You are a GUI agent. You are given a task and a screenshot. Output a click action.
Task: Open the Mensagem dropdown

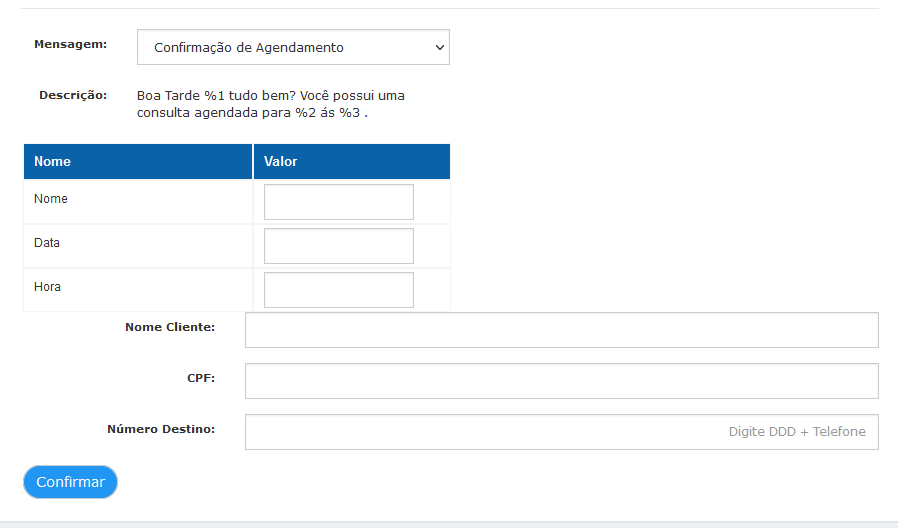tap(293, 47)
